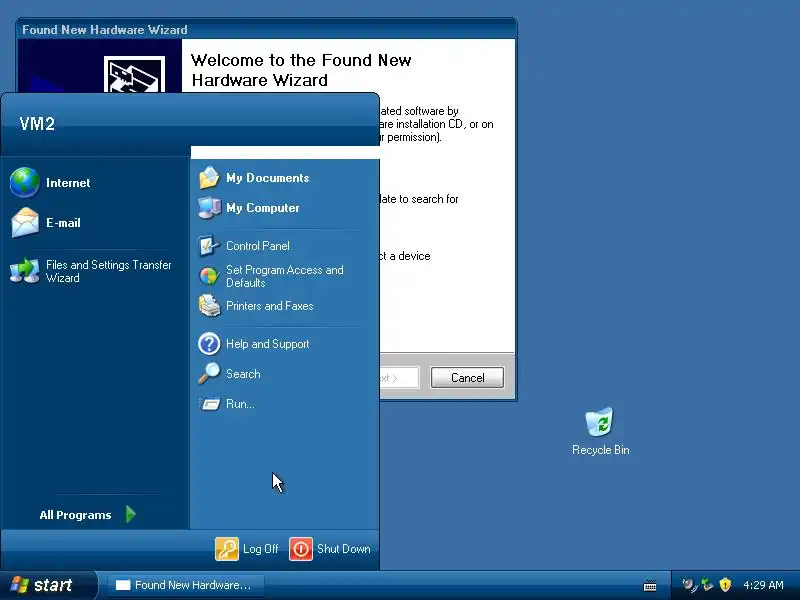800x600 pixels.
Task: Click the network connection tray icon
Action: tap(707, 585)
